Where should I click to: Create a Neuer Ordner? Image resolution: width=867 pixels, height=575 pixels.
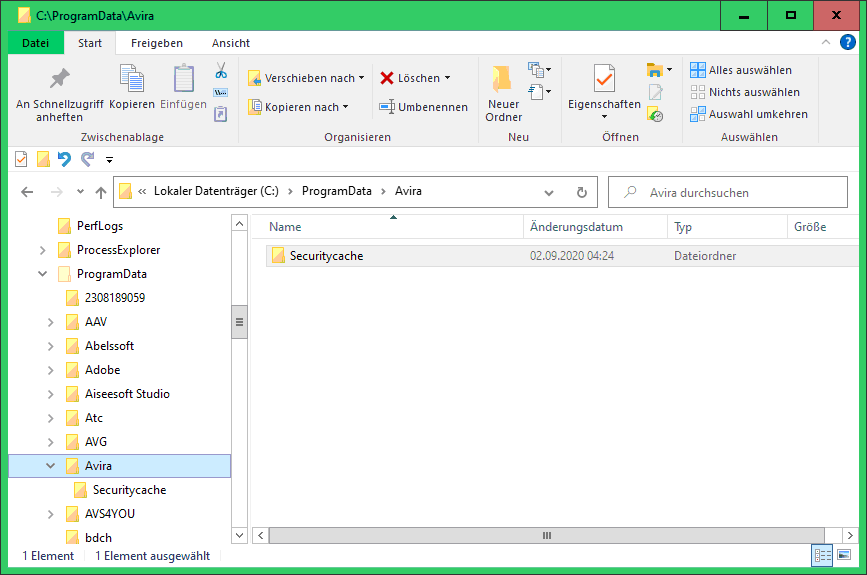[x=503, y=93]
